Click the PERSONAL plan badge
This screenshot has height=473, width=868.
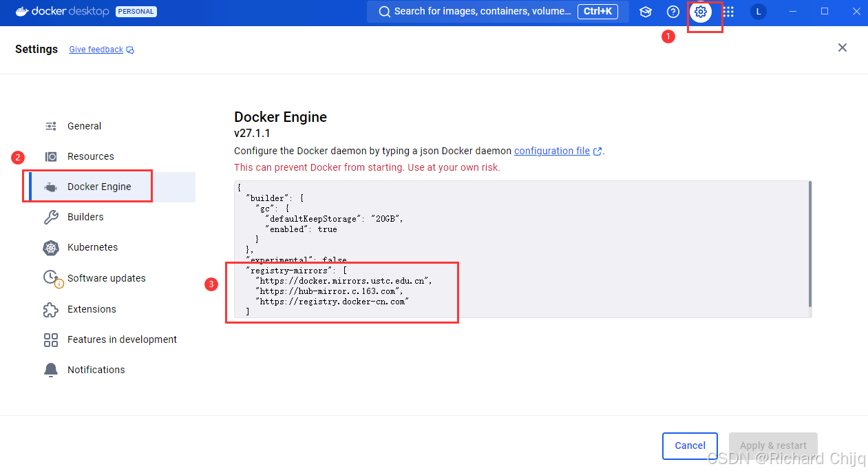click(136, 12)
